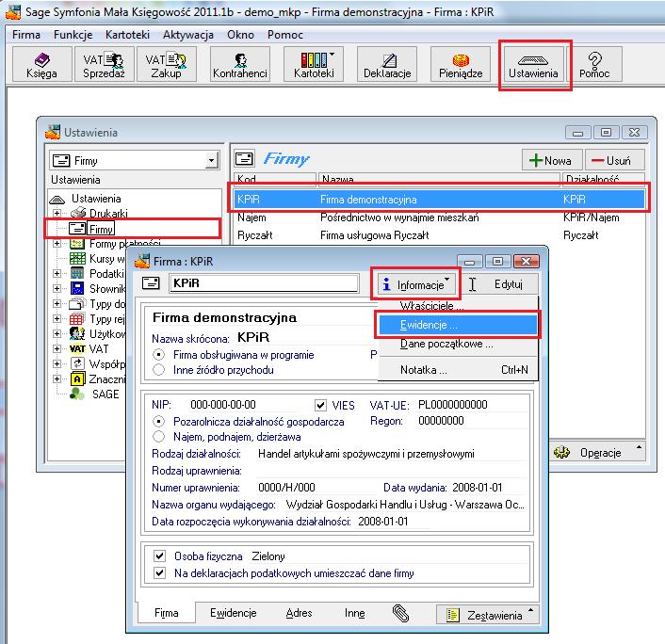Expand the Słowniki tree node
665x644 pixels.
(x=57, y=289)
